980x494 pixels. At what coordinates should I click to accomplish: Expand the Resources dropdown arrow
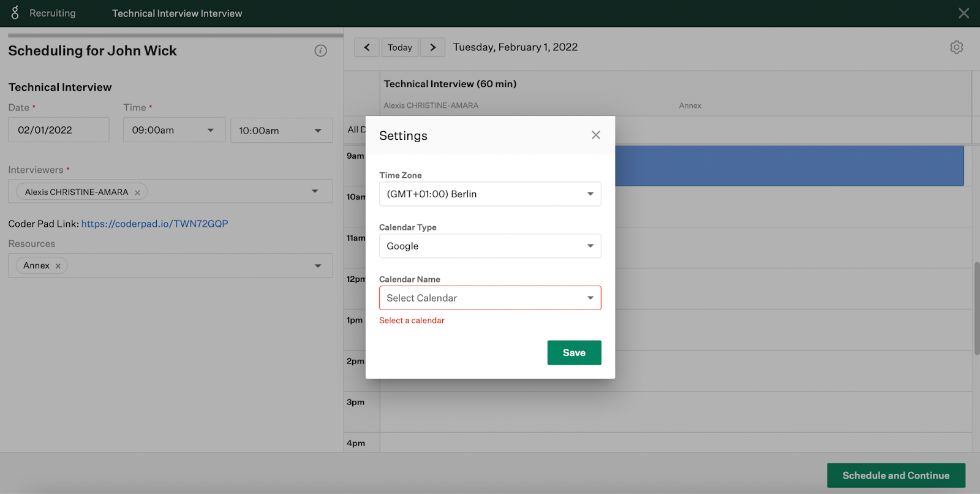318,265
